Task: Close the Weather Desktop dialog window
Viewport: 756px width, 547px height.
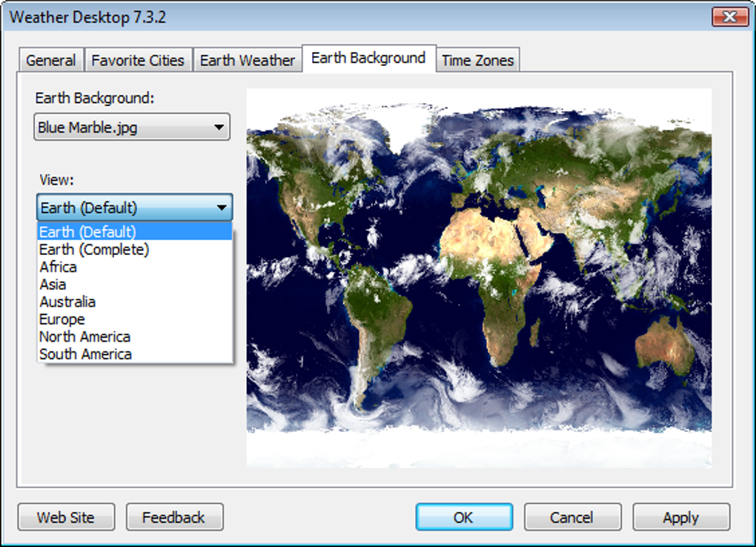Action: click(x=729, y=17)
